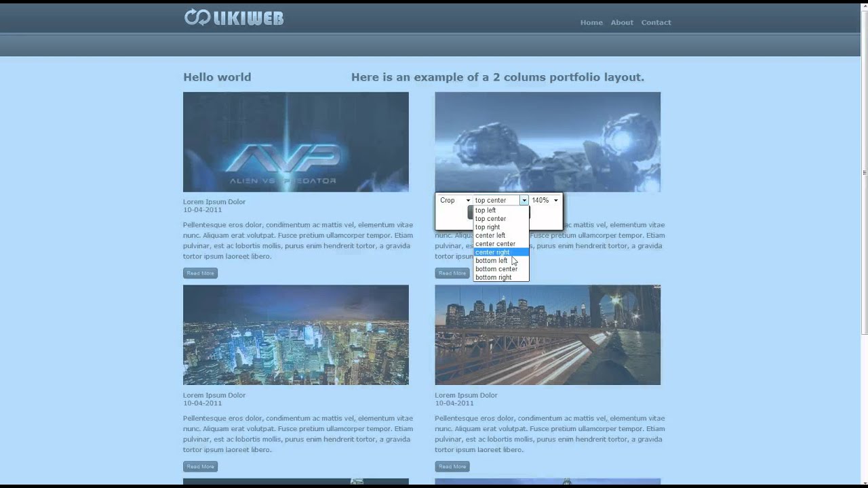868x488 pixels.
Task: Click 'Lorem Ipsum Dolor' under bridge image
Action: coord(466,395)
